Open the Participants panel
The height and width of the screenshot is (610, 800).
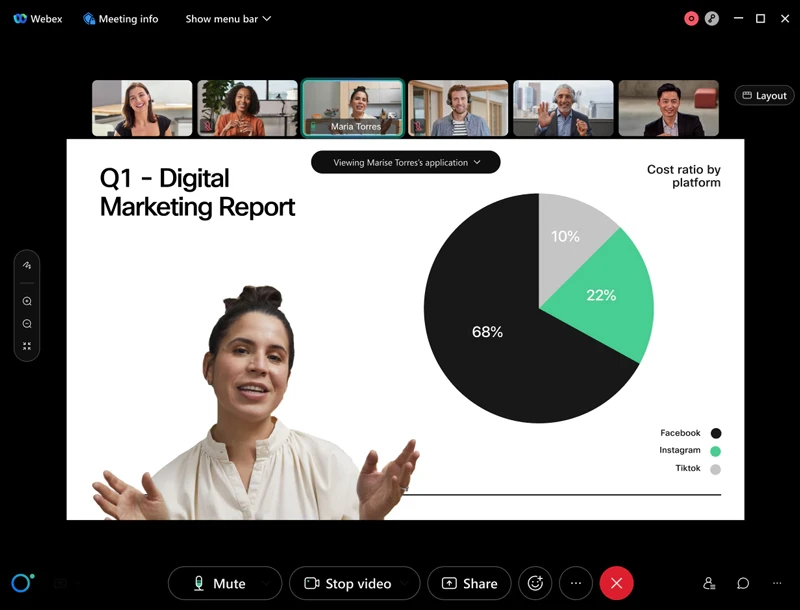[709, 583]
